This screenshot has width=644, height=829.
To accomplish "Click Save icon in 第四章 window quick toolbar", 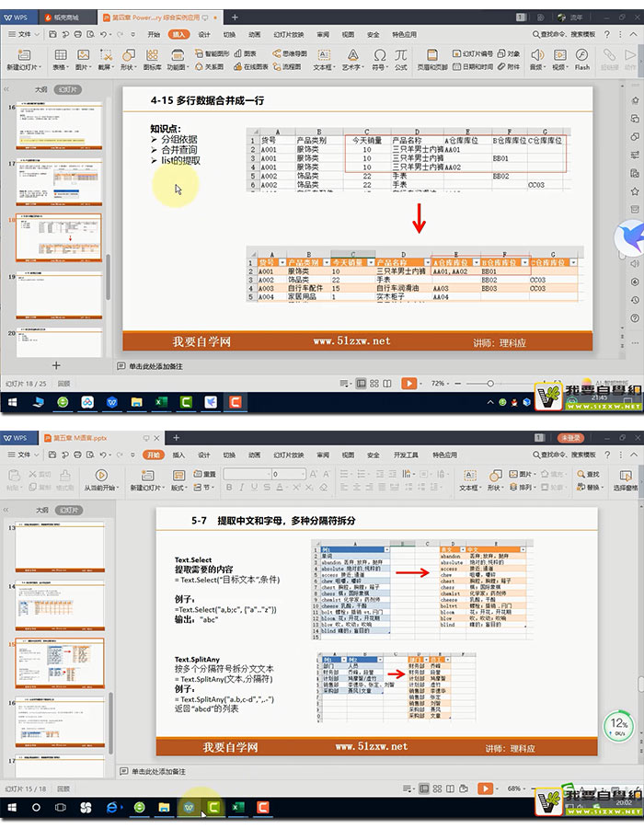I will point(52,34).
